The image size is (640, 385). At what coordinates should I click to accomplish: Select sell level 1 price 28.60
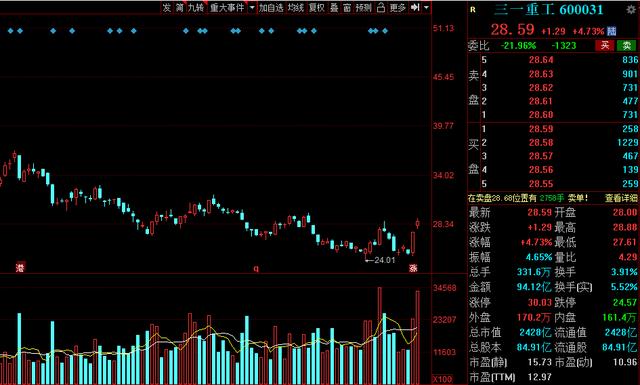tap(541, 115)
